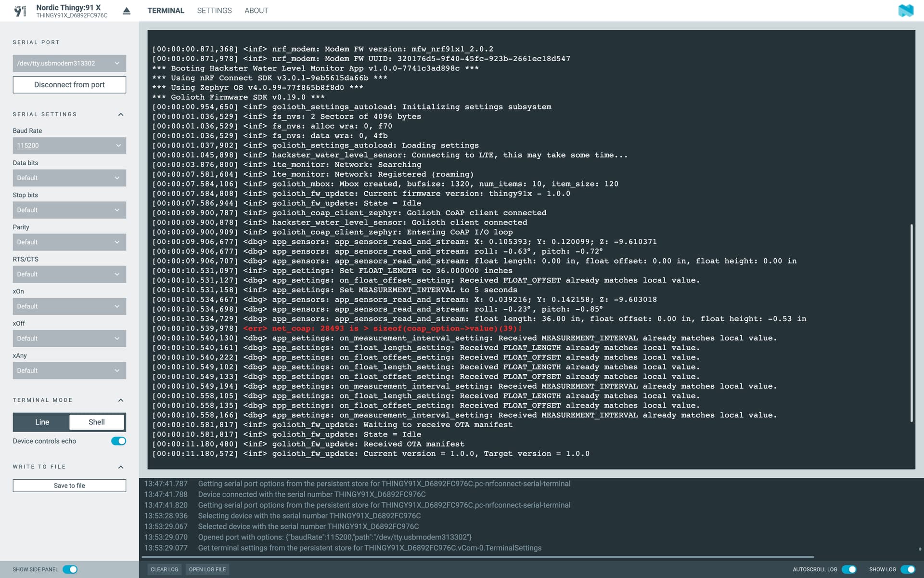Toggle Autoscroll Log switch
924x578 pixels.
849,569
